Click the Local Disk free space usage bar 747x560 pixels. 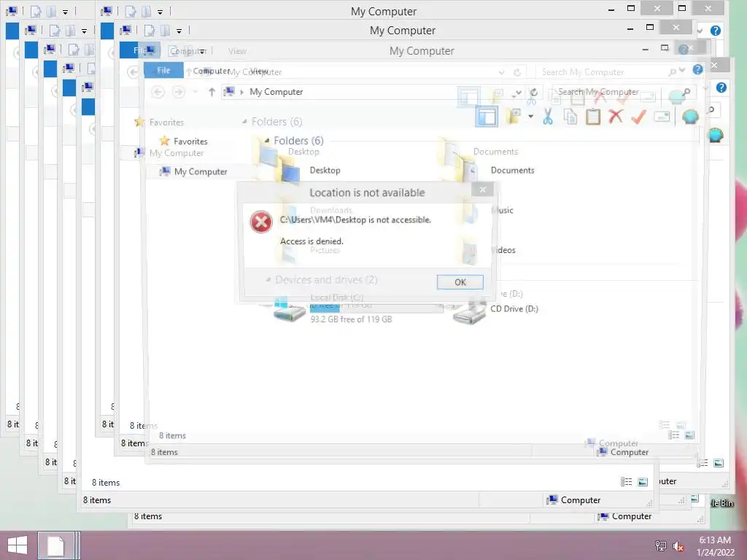point(376,308)
